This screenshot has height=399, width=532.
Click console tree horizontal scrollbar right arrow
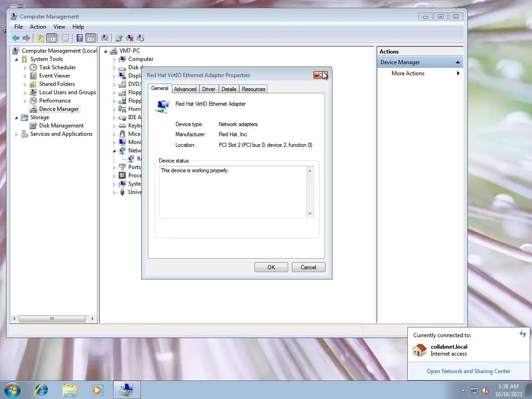pyautogui.click(x=92, y=319)
